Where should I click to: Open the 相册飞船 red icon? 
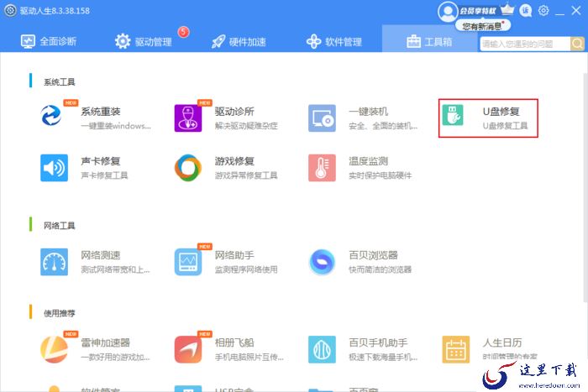click(x=188, y=349)
